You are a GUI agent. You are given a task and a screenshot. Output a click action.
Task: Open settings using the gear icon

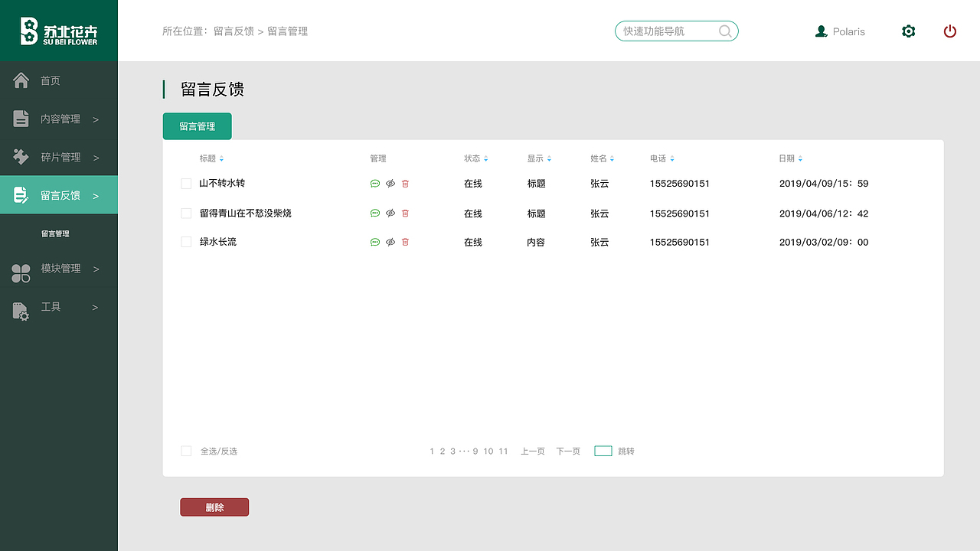[x=908, y=31]
